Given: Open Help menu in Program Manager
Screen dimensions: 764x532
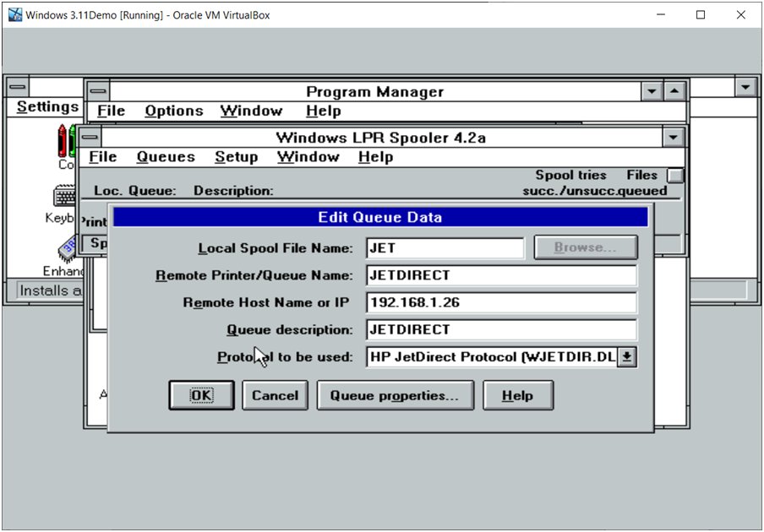Looking at the screenshot, I should tap(324, 111).
